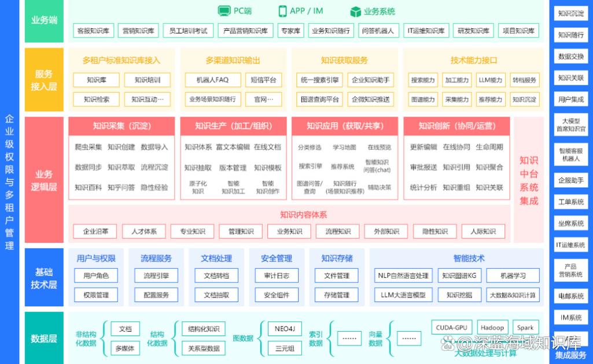Screen dimensions: 593x364
Task: Click the 三元组 box
Action: (x=285, y=348)
